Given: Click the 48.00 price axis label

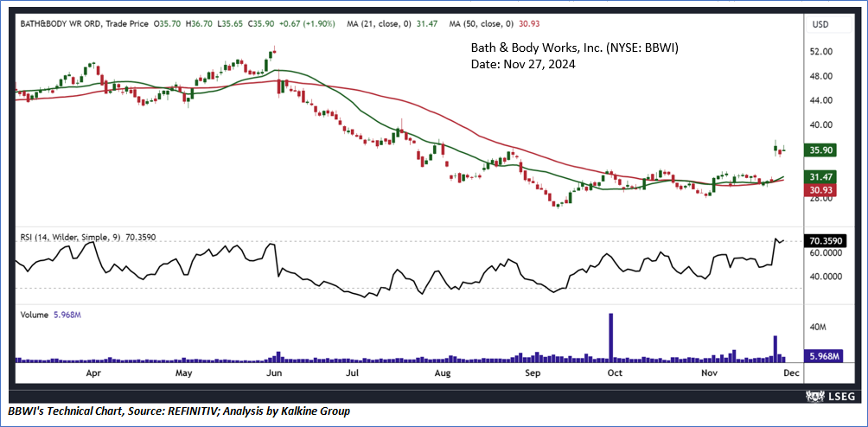Looking at the screenshot, I should 820,76.
